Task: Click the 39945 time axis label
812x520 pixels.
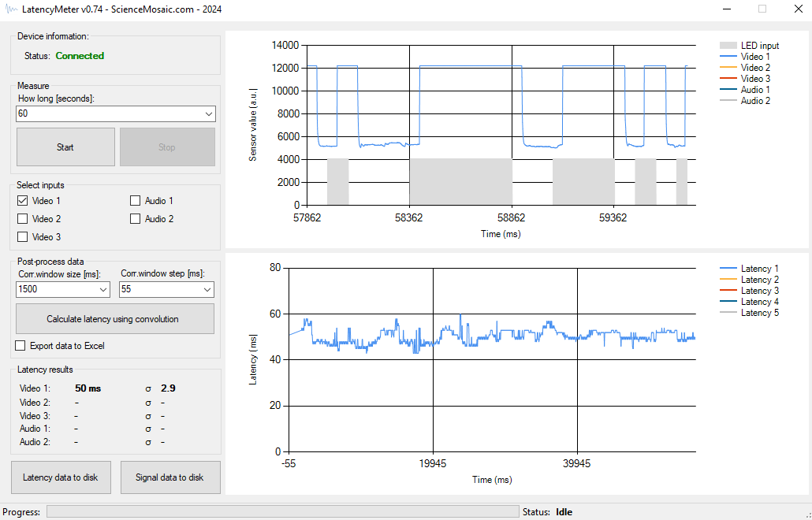Action: 577,463
